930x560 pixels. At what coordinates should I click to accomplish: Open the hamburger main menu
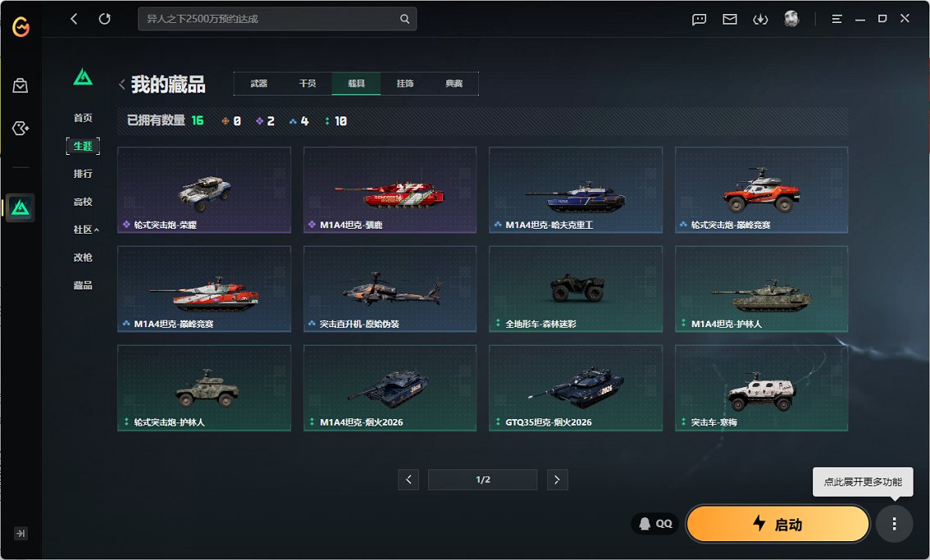point(837,19)
